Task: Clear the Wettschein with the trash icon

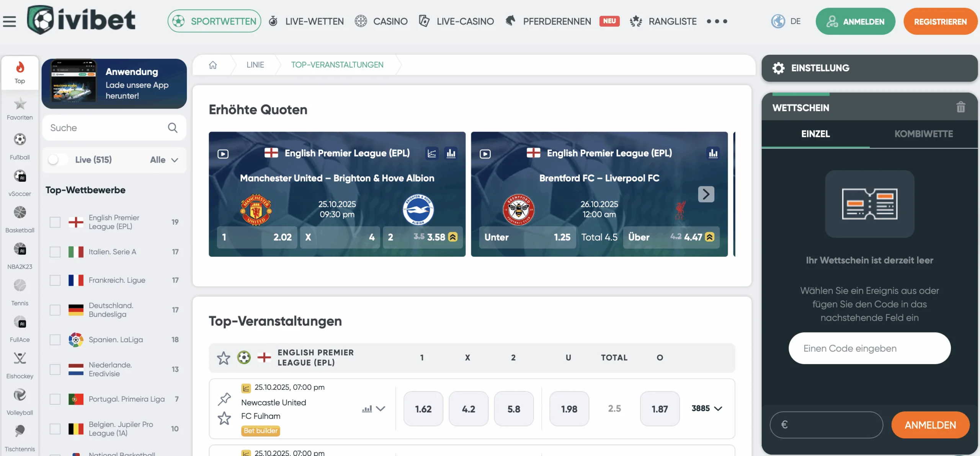Action: pyautogui.click(x=961, y=107)
